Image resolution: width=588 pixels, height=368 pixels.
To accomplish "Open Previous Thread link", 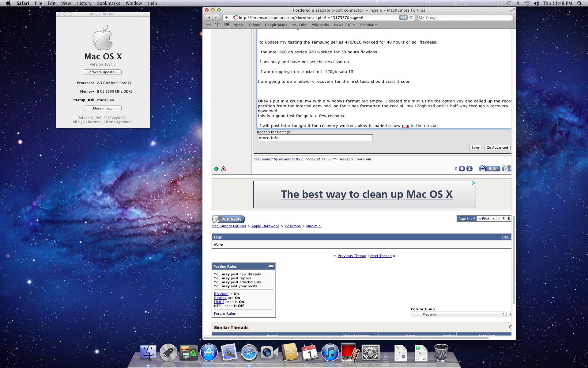I will 352,256.
